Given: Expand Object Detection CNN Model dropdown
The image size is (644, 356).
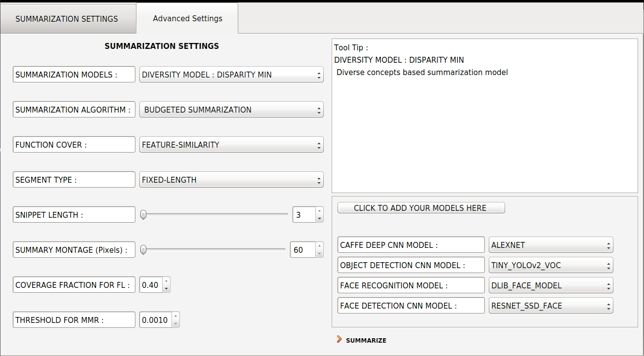Looking at the screenshot, I should coord(551,265).
